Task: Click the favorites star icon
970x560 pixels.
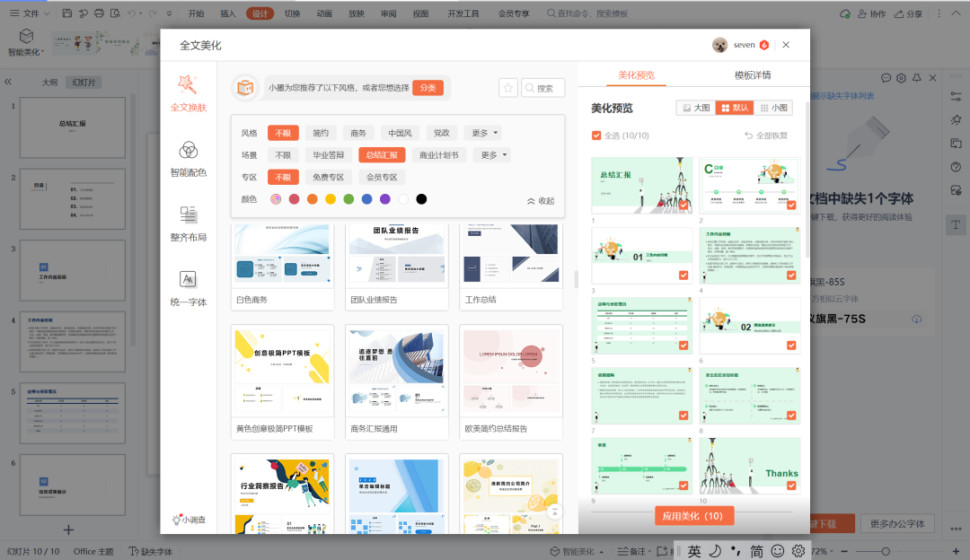Action: click(x=508, y=88)
